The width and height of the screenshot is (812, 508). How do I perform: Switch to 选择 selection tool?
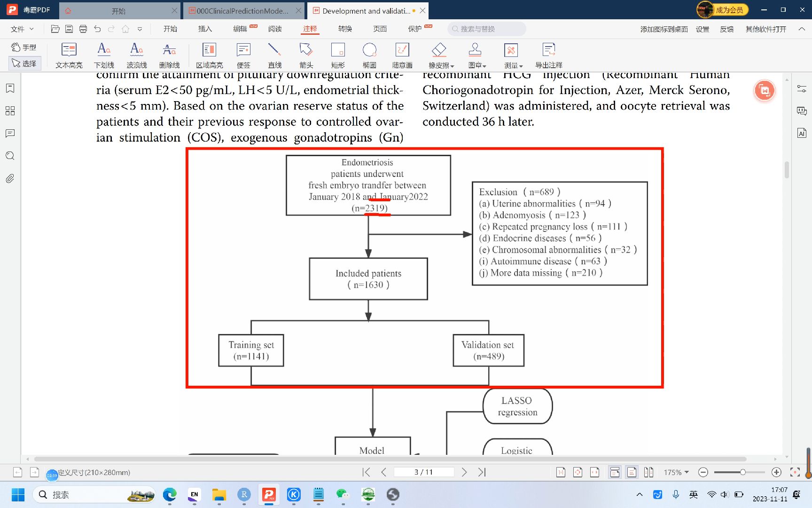pyautogui.click(x=24, y=63)
